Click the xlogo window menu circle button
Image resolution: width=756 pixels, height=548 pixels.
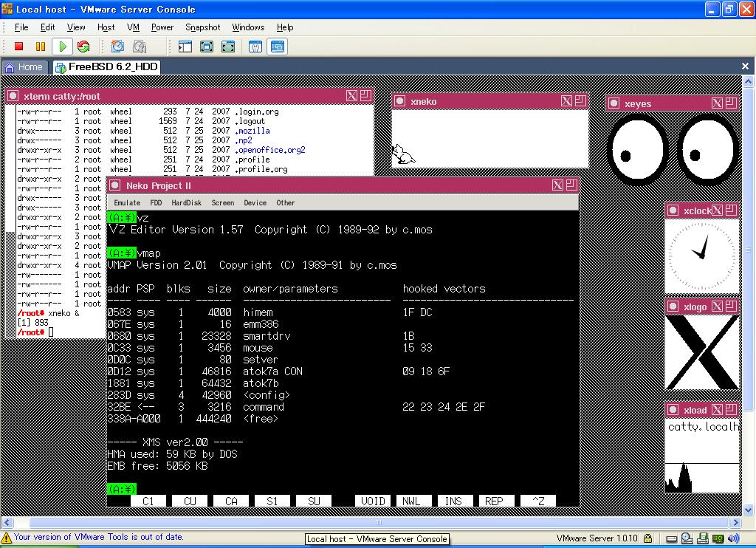673,306
